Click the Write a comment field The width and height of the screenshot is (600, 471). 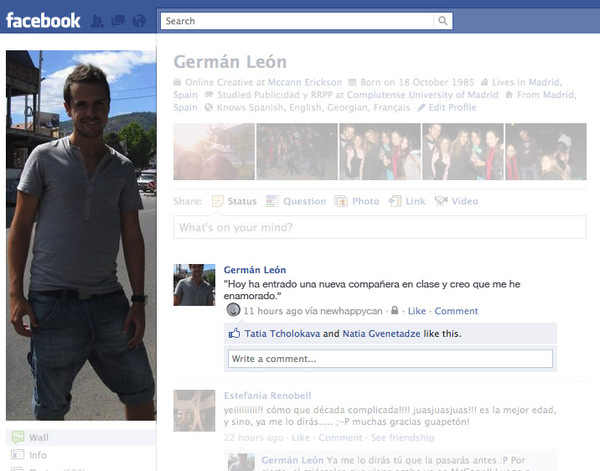(390, 359)
